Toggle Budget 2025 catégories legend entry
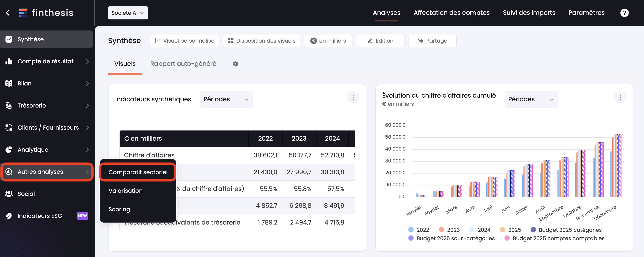This screenshot has height=257, width=644. [566, 230]
